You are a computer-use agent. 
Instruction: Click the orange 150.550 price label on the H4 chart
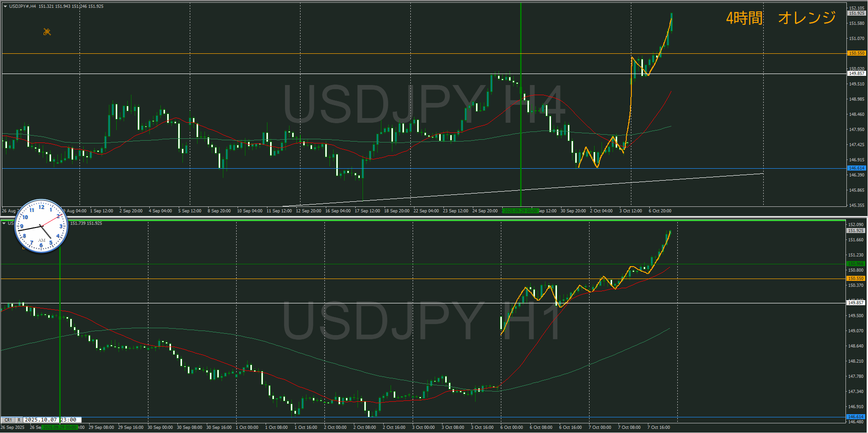[856, 53]
